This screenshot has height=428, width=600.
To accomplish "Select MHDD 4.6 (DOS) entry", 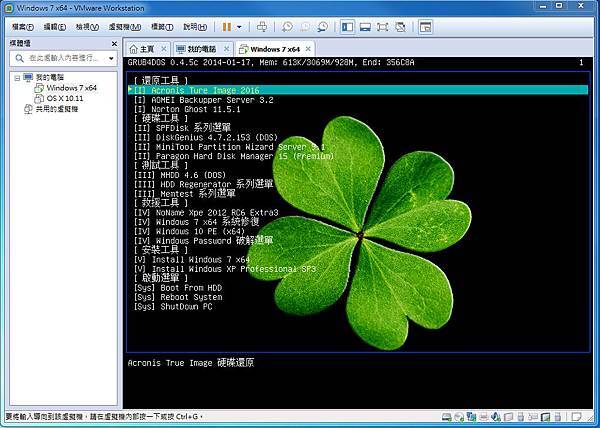I will [180, 175].
